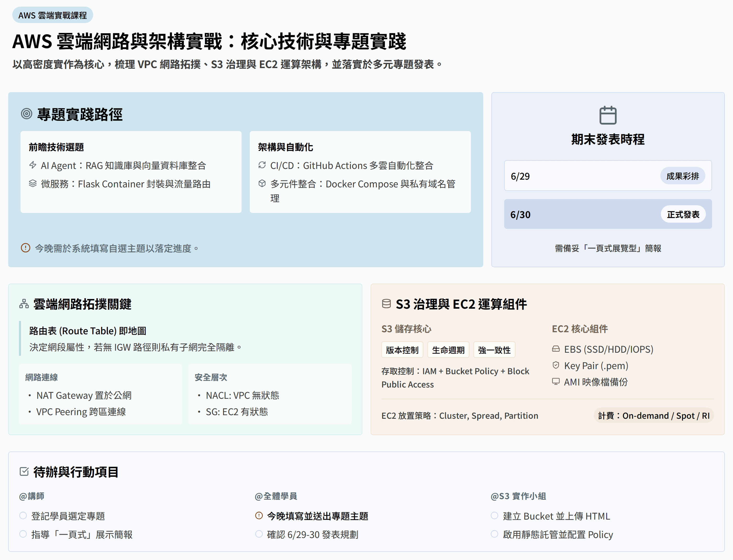This screenshot has width=733, height=560.
Task: Click the network icon beside 雲端網路拓撲關鍵
Action: click(x=24, y=304)
